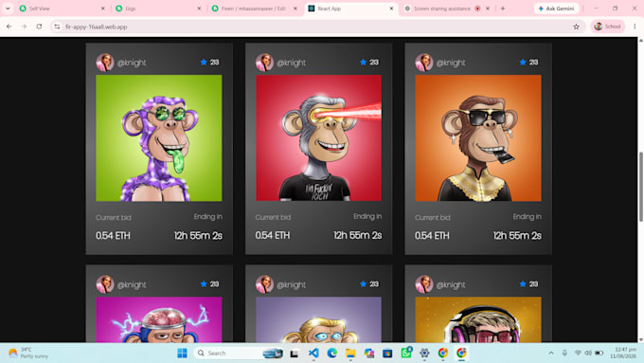Viewport: 644px width, 363px height.
Task: Open Visual Studio Code from the taskbar
Action: 313,353
